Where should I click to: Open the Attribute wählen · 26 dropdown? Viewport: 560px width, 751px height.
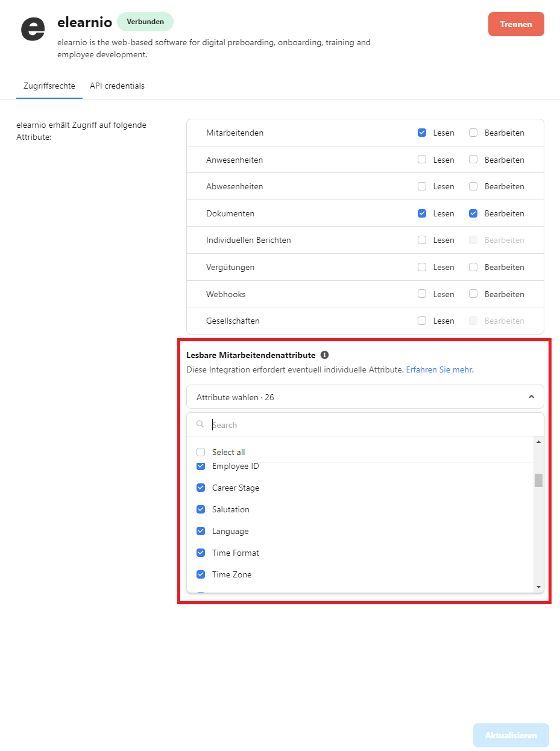point(365,397)
